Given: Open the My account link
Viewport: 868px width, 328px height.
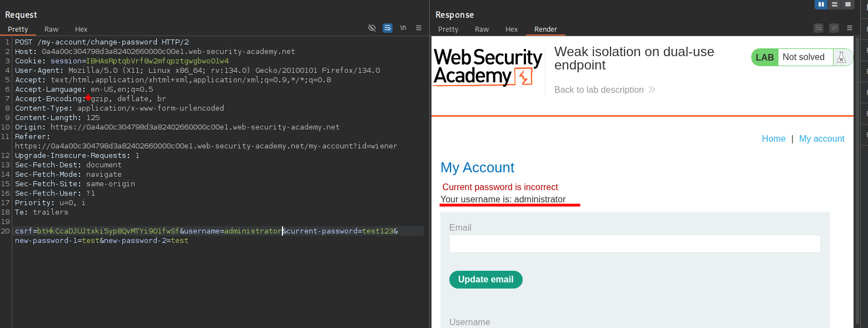Looking at the screenshot, I should tap(821, 139).
